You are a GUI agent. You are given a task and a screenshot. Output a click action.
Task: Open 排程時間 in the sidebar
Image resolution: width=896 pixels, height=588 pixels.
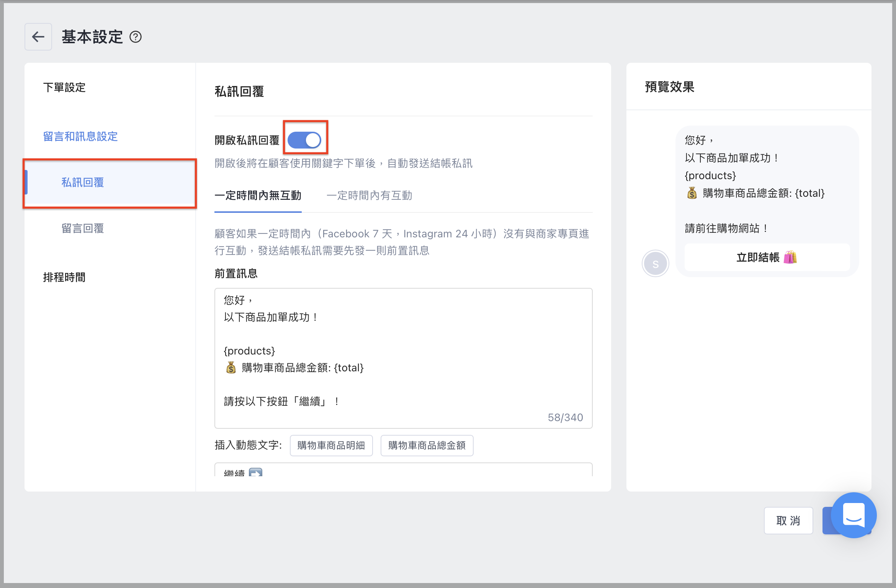click(x=64, y=277)
